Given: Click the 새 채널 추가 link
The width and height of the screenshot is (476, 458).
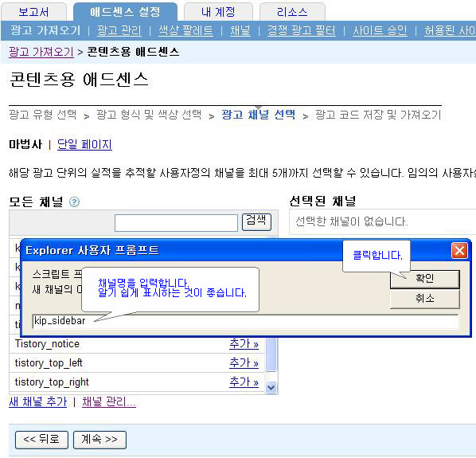Looking at the screenshot, I should [x=38, y=401].
